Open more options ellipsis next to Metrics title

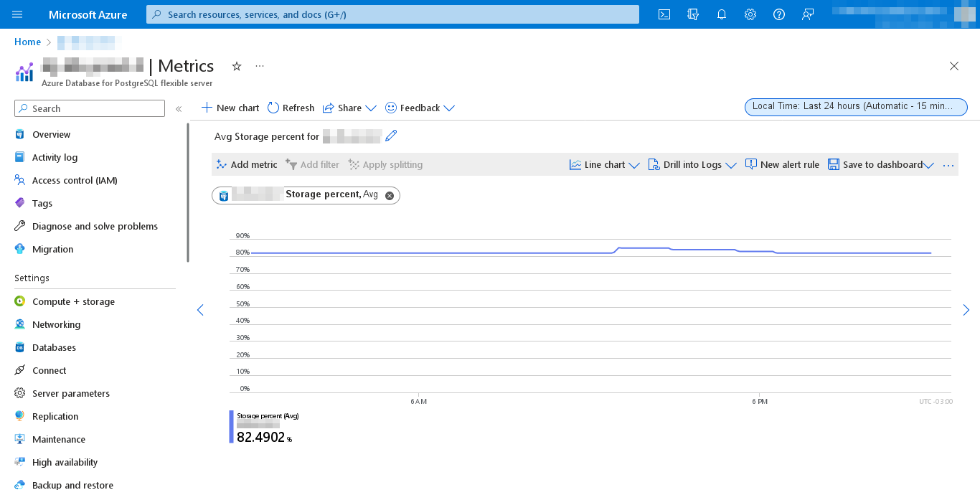[x=260, y=66]
